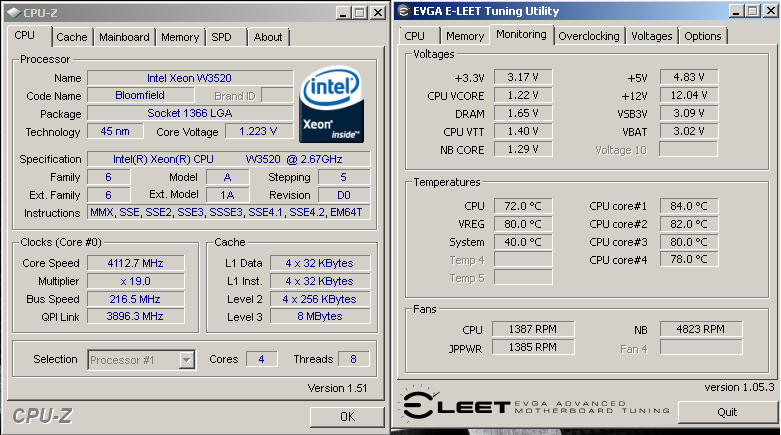The height and width of the screenshot is (435, 781).
Task: Close the EVGA E-LEET window
Action: pos(771,11)
